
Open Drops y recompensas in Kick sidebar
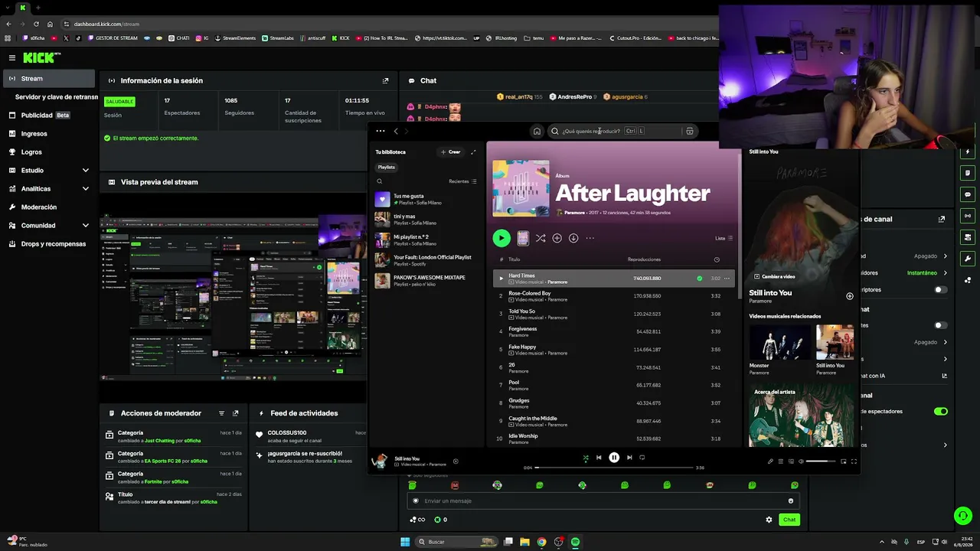(x=47, y=243)
